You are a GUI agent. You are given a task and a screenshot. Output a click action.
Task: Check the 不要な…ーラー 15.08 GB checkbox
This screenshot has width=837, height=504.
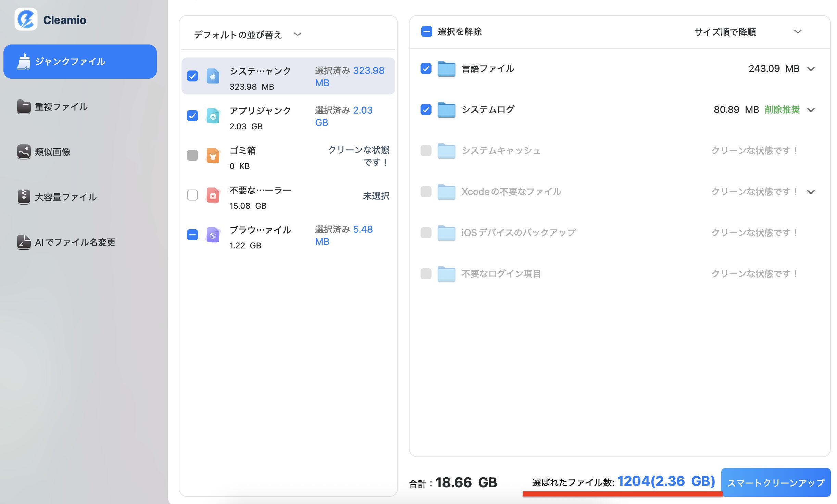pos(192,195)
